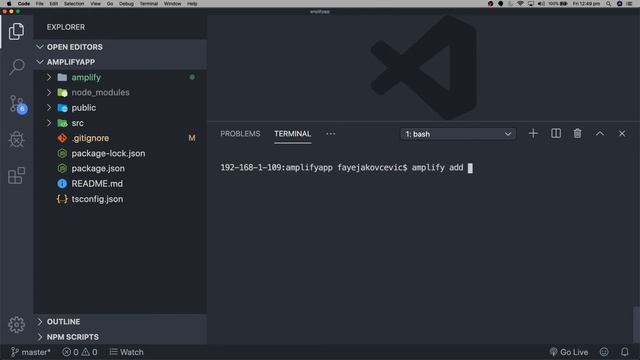The width and height of the screenshot is (640, 360).
Task: Open the 1: bash terminal dropdown
Action: point(458,134)
